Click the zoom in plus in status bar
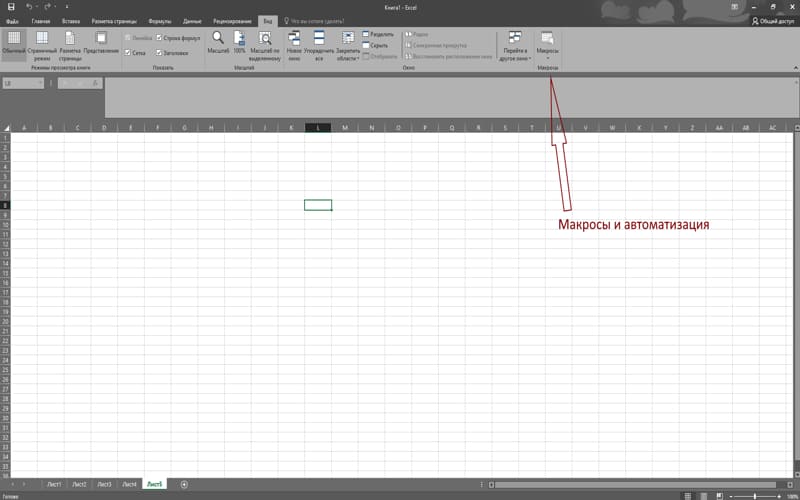The height and width of the screenshot is (500, 800). coord(779,496)
